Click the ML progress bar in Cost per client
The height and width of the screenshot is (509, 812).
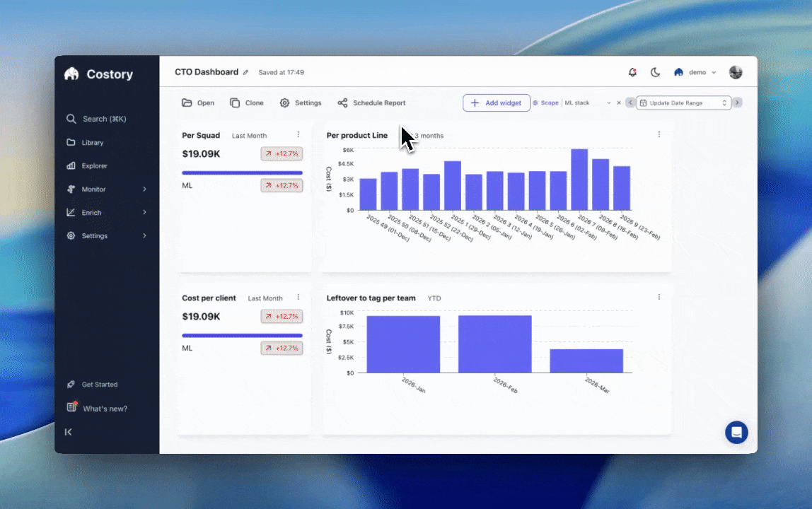242,335
